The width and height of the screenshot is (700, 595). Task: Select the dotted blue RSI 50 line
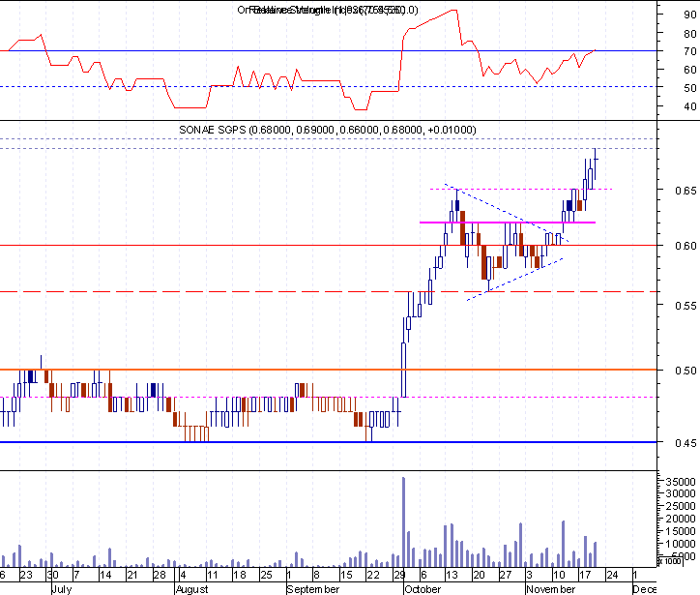pyautogui.click(x=328, y=87)
